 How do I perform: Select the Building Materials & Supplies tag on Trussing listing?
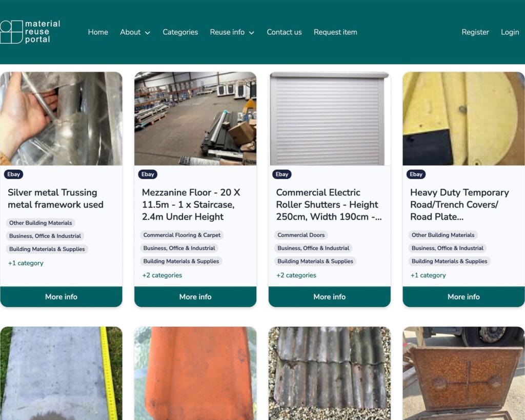[x=47, y=249]
